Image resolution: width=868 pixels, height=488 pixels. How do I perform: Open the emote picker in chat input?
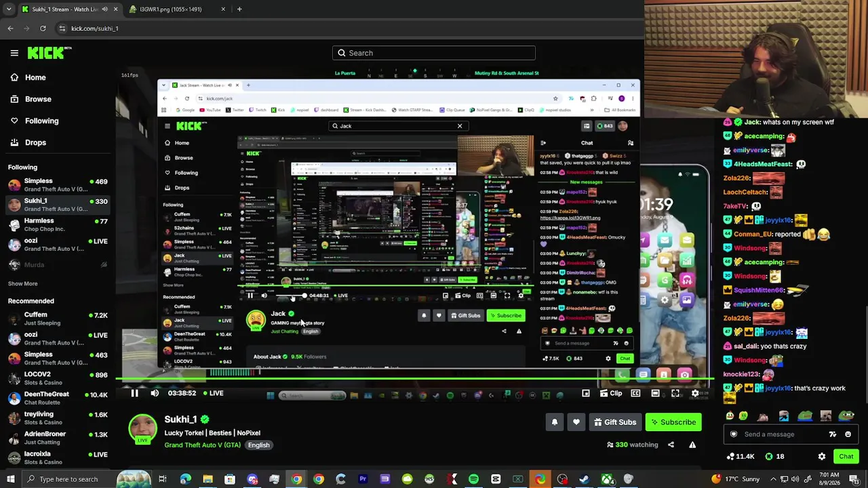(848, 434)
